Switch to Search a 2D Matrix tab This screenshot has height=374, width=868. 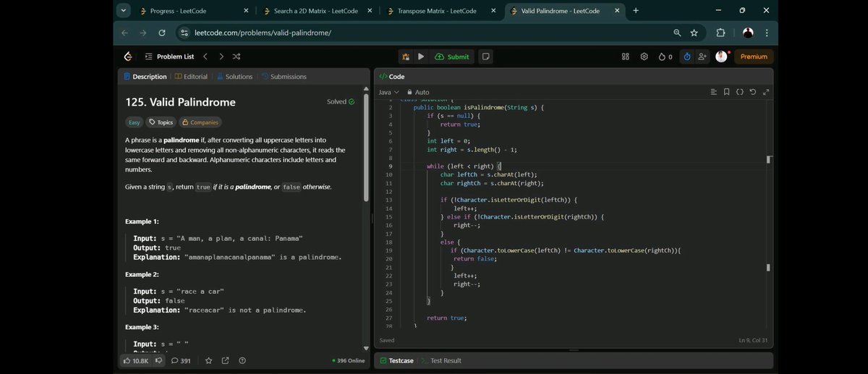tap(318, 11)
